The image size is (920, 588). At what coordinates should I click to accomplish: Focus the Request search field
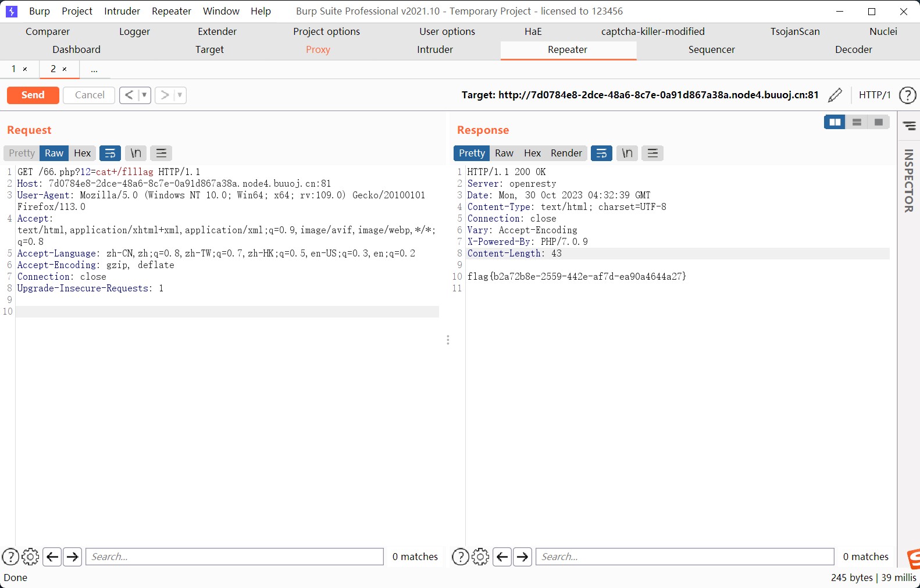point(234,557)
